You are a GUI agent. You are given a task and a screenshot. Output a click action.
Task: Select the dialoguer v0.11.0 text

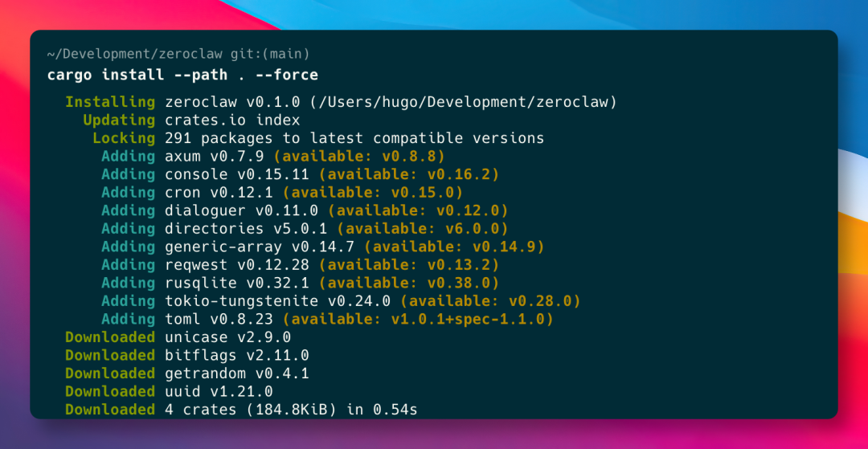click(x=242, y=210)
